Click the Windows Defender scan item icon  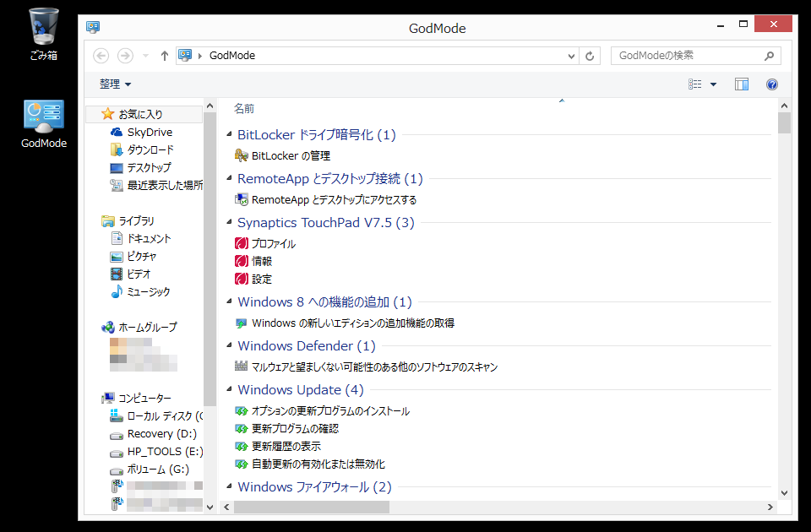click(x=241, y=366)
